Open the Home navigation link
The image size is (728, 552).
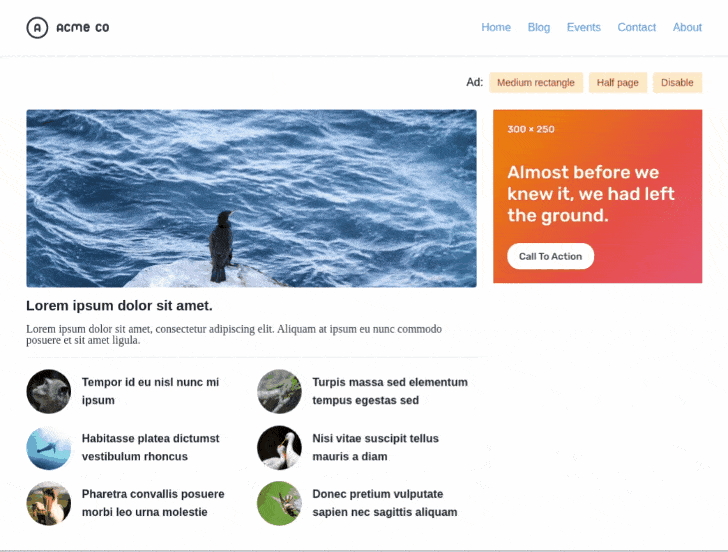(x=496, y=27)
